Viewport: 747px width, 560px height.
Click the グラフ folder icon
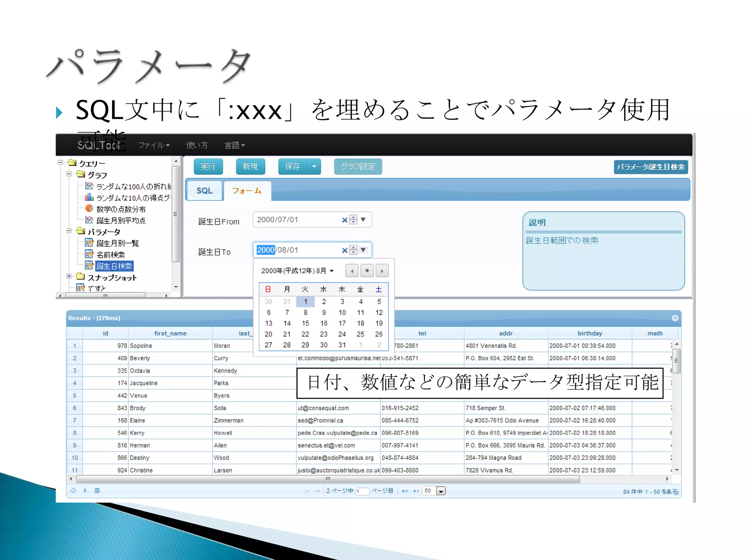(x=81, y=174)
